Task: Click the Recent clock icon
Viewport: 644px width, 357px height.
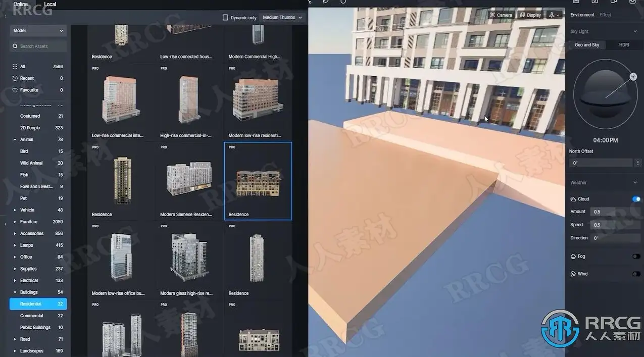Action: click(x=15, y=78)
